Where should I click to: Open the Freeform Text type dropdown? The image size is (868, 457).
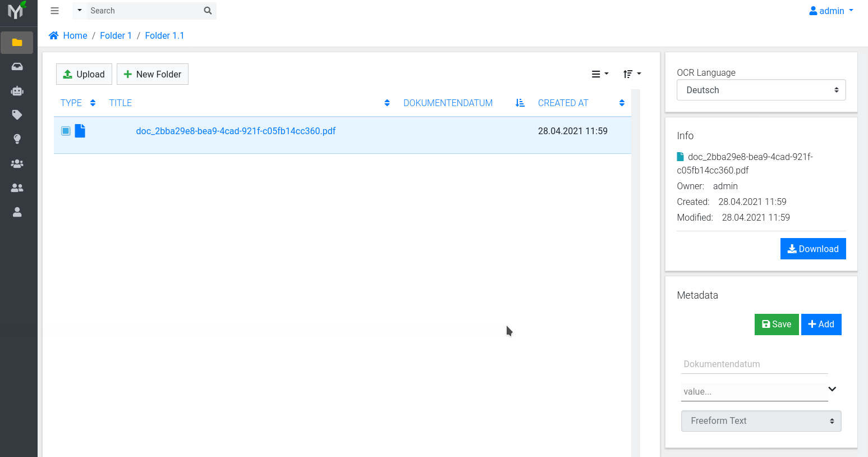761,421
